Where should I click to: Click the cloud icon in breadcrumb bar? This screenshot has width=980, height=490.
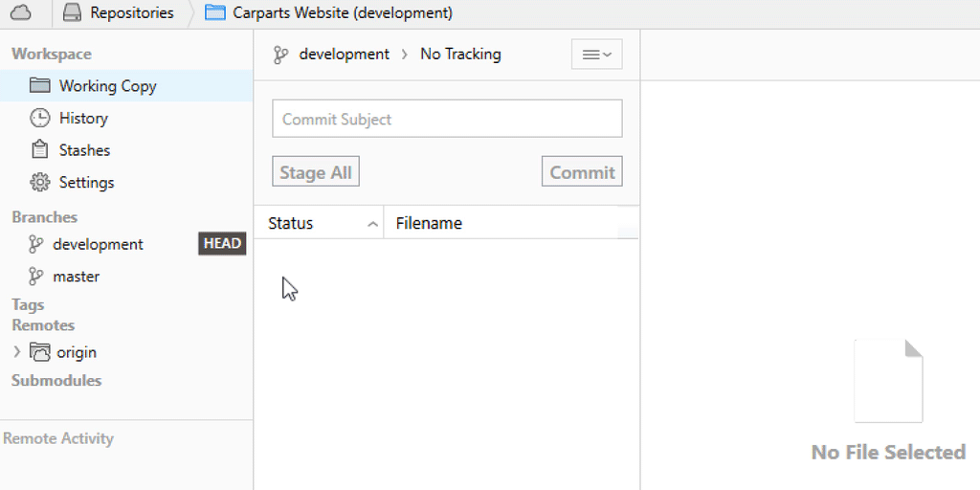pos(21,12)
